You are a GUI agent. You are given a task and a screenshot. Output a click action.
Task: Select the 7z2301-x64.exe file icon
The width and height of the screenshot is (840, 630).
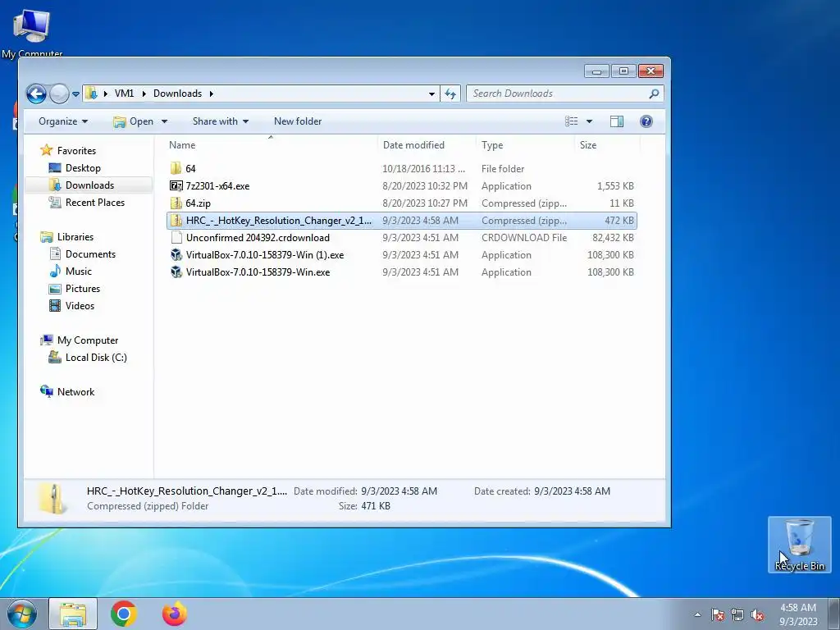point(176,186)
